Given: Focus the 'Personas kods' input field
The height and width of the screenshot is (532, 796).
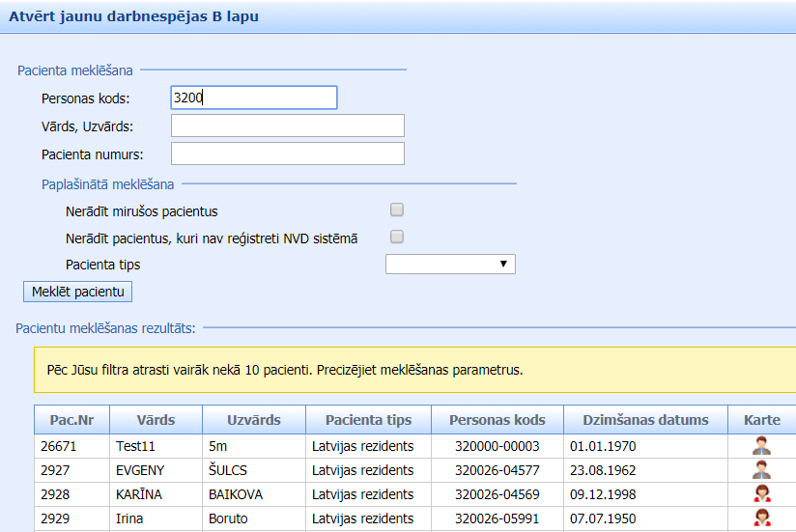Looking at the screenshot, I should 253,98.
